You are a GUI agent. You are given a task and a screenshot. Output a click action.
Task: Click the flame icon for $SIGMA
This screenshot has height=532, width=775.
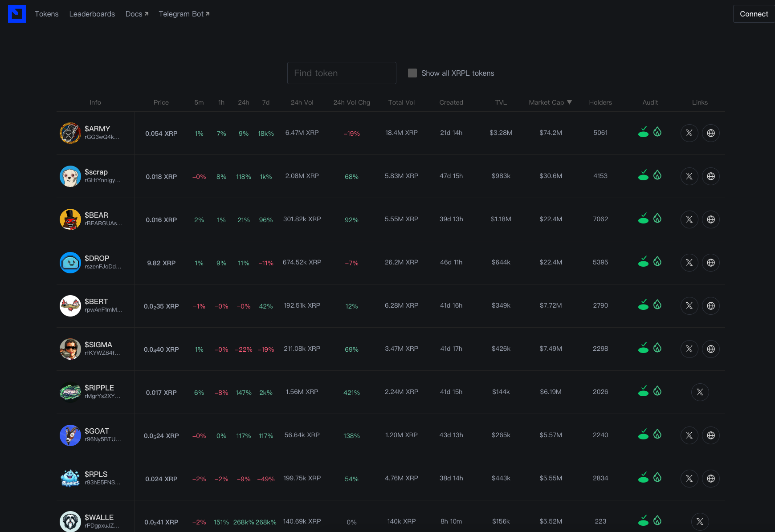pos(657,348)
